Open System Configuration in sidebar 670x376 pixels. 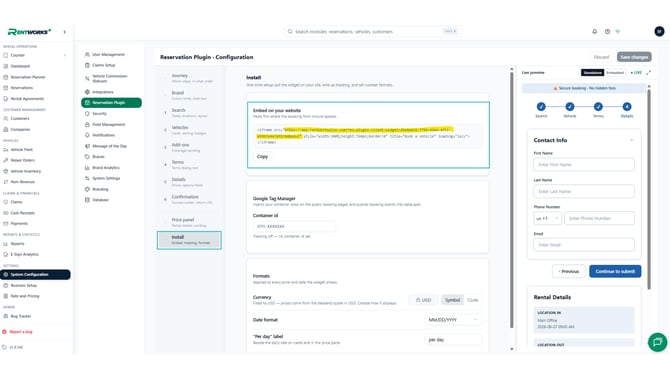click(35, 274)
